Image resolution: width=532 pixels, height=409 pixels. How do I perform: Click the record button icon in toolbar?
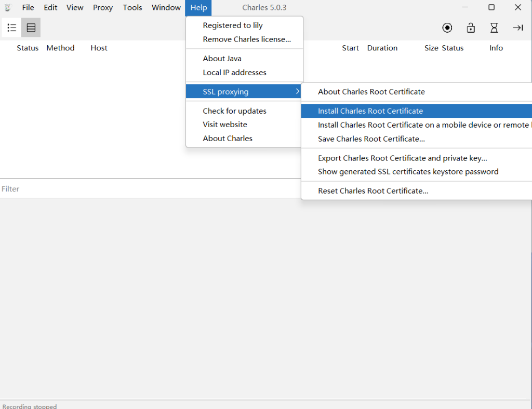[447, 28]
